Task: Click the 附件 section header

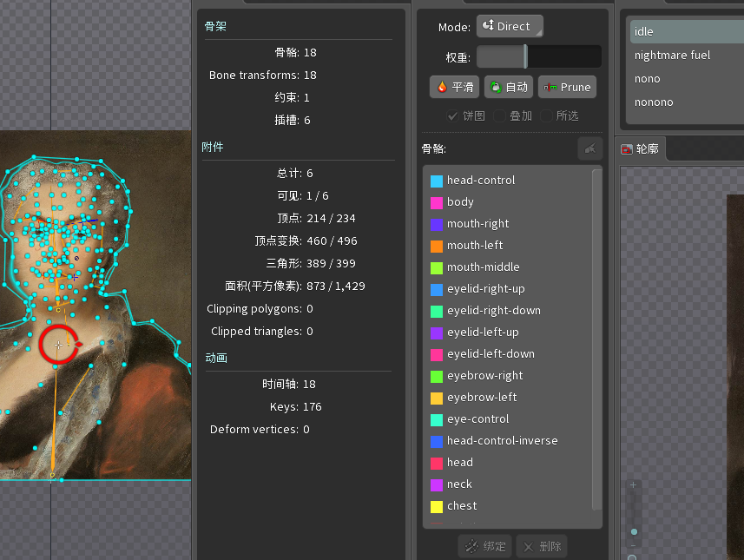Action: click(x=213, y=147)
